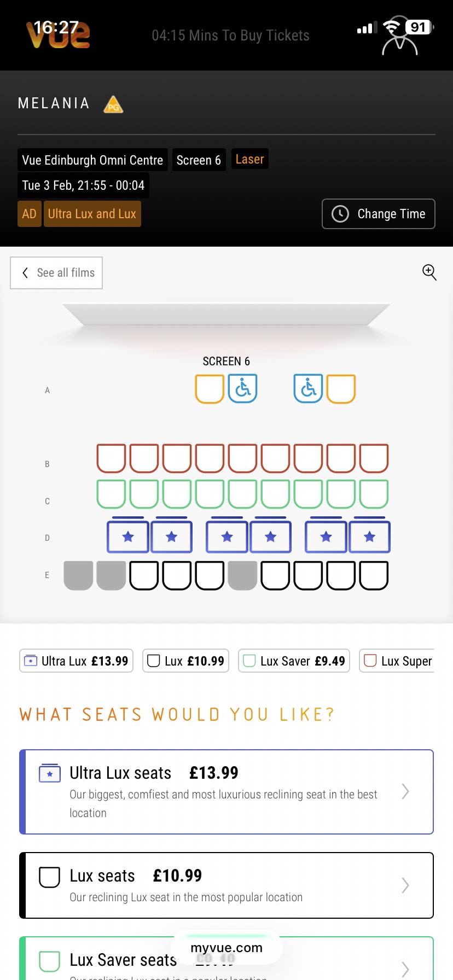The image size is (453, 980).
Task: Click the seat map zoom-in magnifier
Action: [429, 272]
